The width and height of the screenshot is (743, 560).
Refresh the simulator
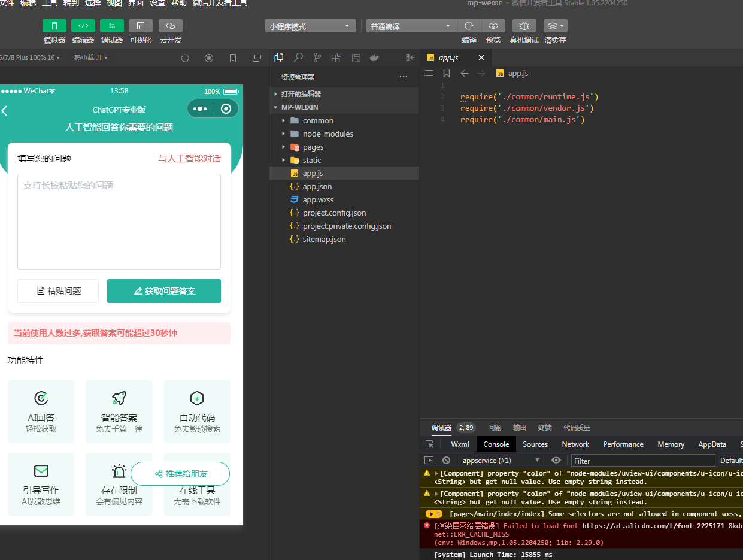(x=185, y=58)
